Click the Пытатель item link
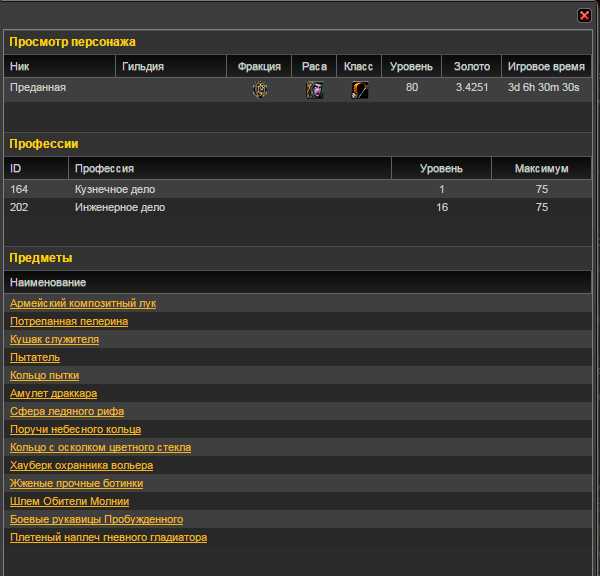 tap(35, 357)
